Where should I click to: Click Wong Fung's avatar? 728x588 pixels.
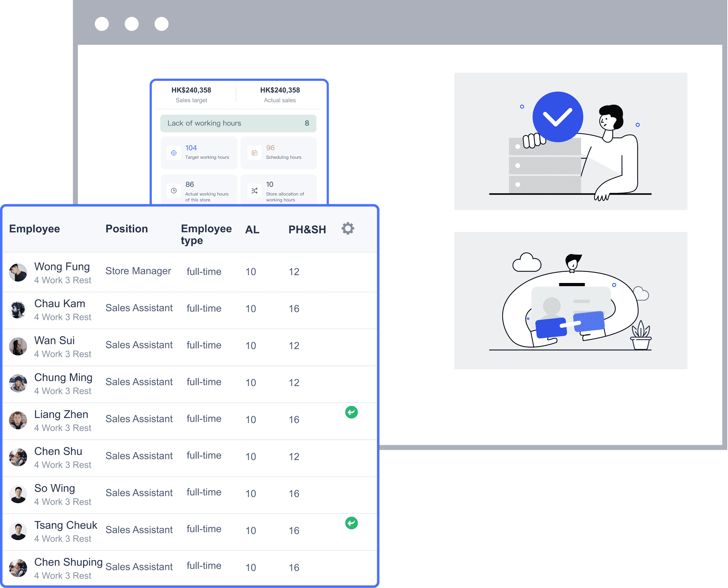(x=18, y=273)
